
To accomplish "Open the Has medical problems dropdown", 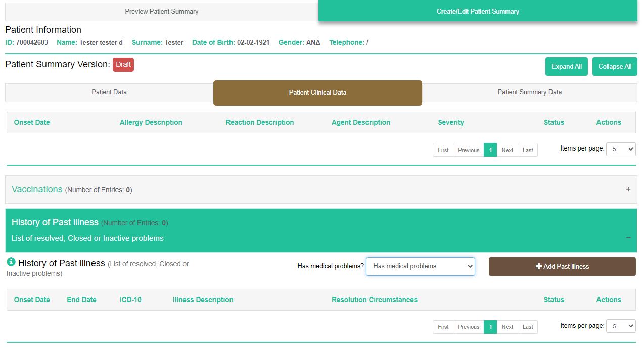I will click(420, 266).
